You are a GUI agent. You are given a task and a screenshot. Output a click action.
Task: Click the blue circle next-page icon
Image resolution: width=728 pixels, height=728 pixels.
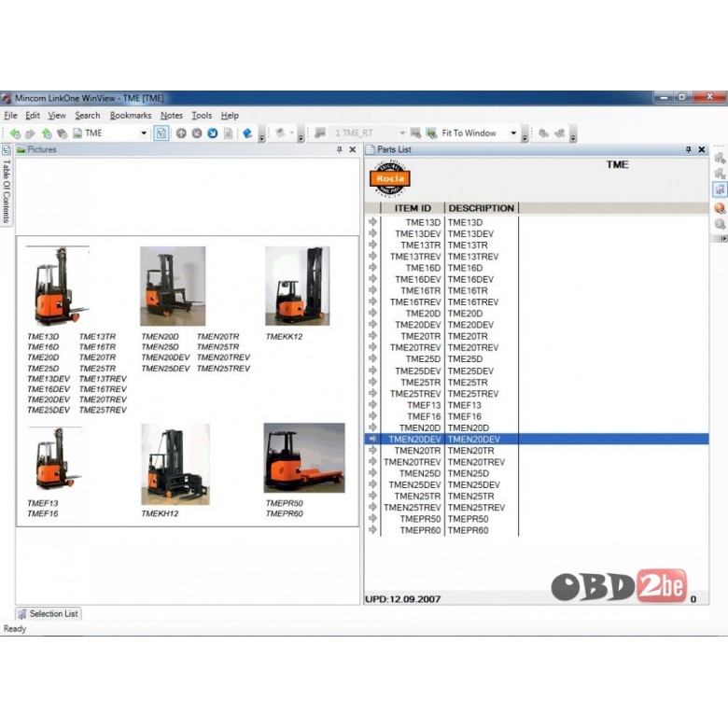213,133
